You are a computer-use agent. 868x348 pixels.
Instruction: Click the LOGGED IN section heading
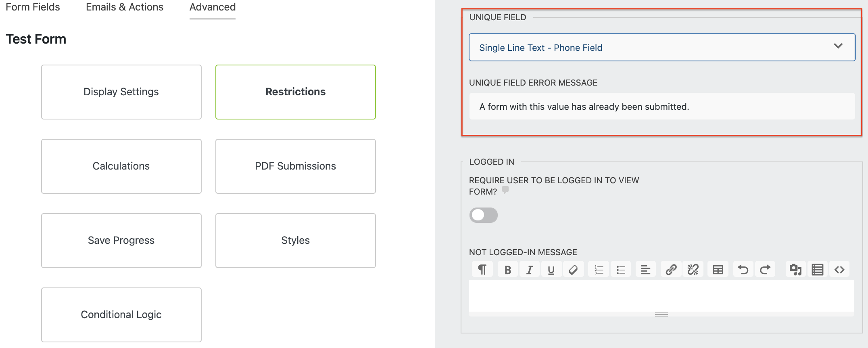(492, 162)
